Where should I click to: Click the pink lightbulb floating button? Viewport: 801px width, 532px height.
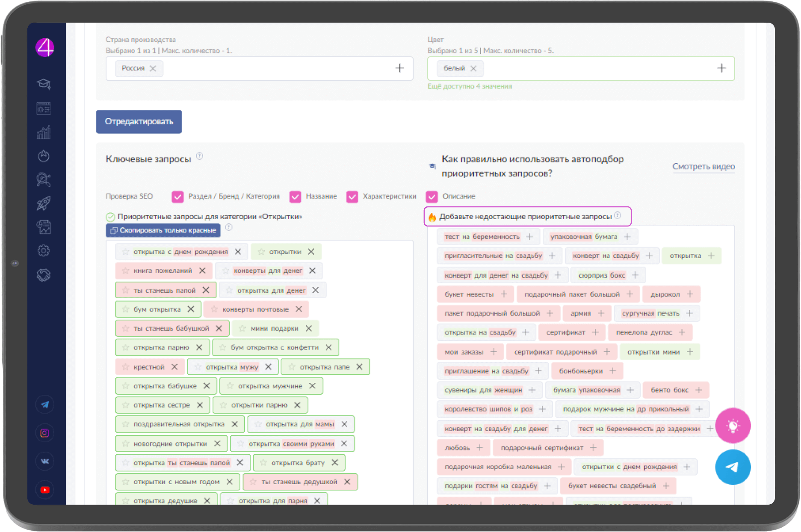pyautogui.click(x=733, y=426)
